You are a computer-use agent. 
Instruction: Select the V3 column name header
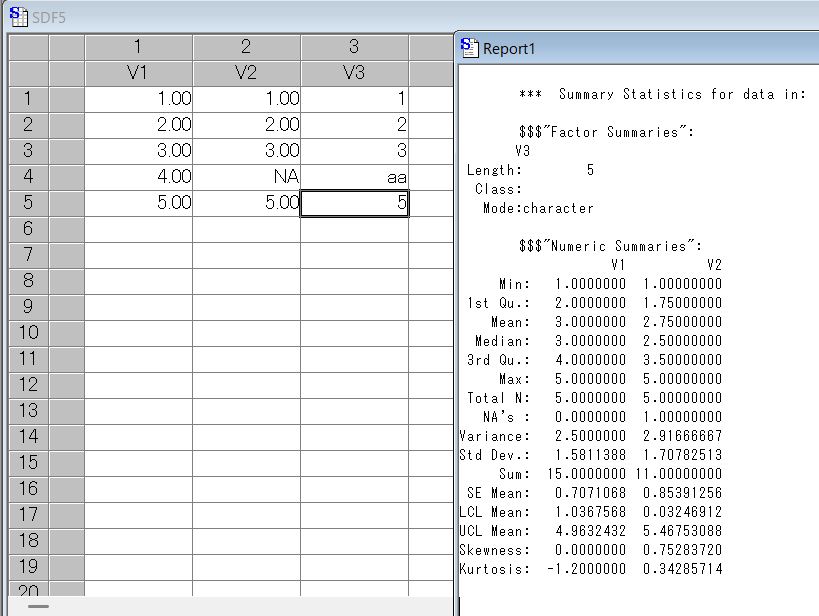[x=354, y=73]
